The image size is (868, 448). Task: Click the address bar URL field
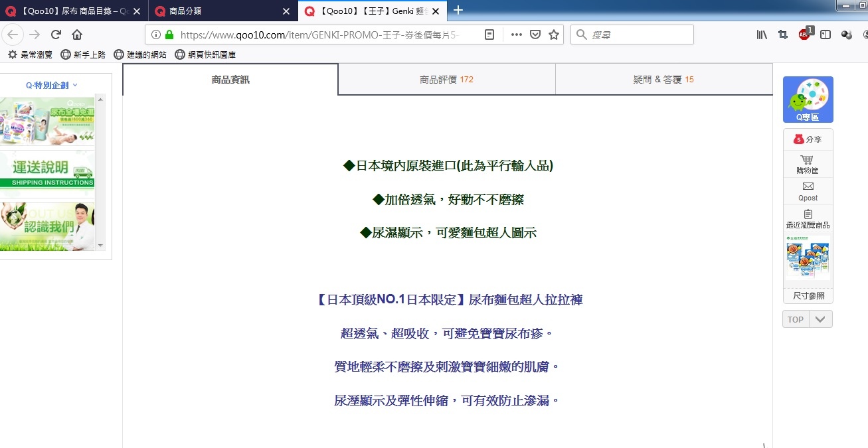tap(319, 35)
